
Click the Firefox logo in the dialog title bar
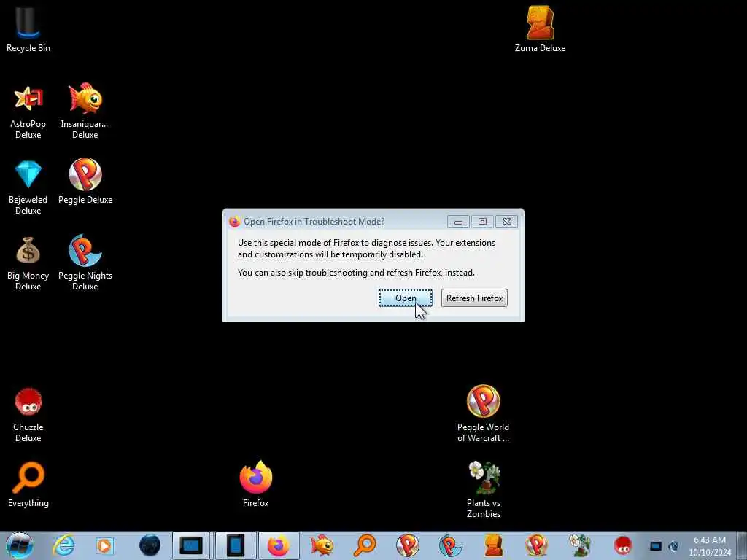[234, 222]
